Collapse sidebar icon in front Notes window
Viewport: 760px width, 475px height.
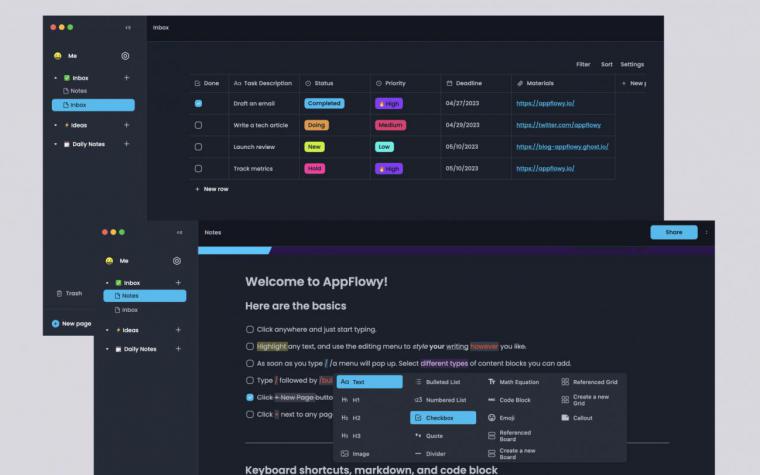[x=179, y=233]
